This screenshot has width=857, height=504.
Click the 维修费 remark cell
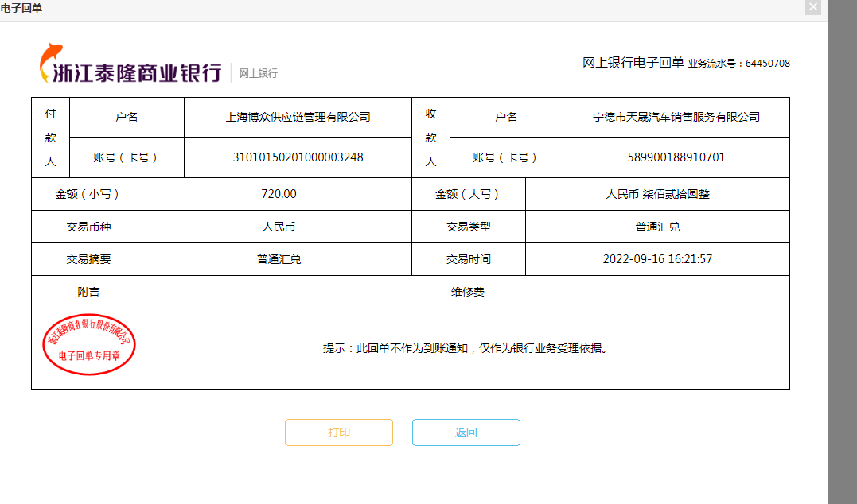tap(467, 292)
